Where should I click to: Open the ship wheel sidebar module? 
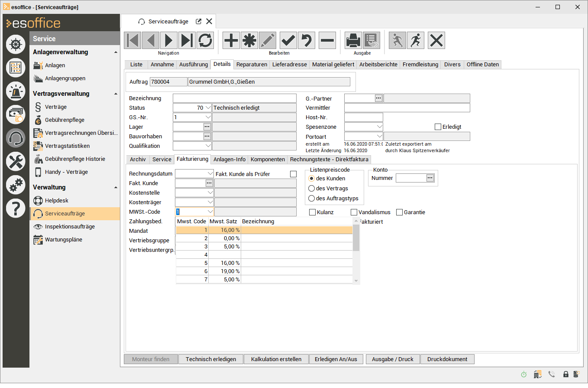pyautogui.click(x=16, y=44)
